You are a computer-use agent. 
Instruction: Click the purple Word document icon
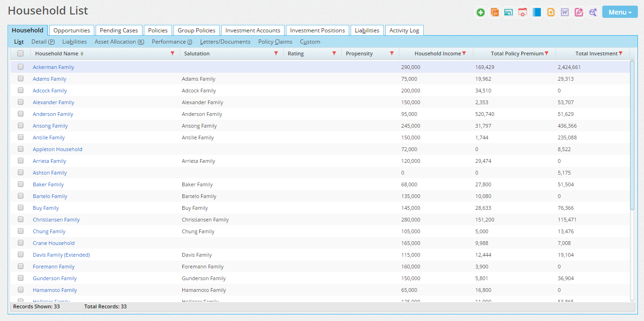pos(565,13)
